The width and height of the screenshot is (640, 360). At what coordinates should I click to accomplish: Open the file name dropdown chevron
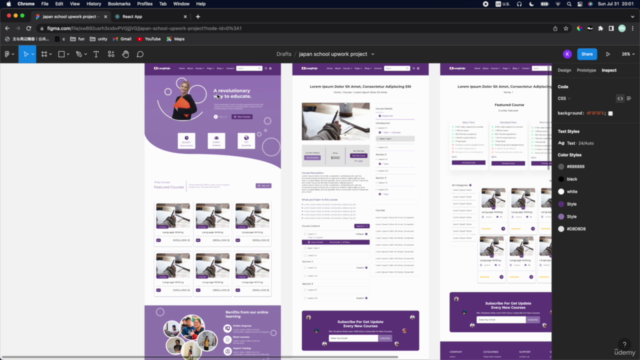373,54
